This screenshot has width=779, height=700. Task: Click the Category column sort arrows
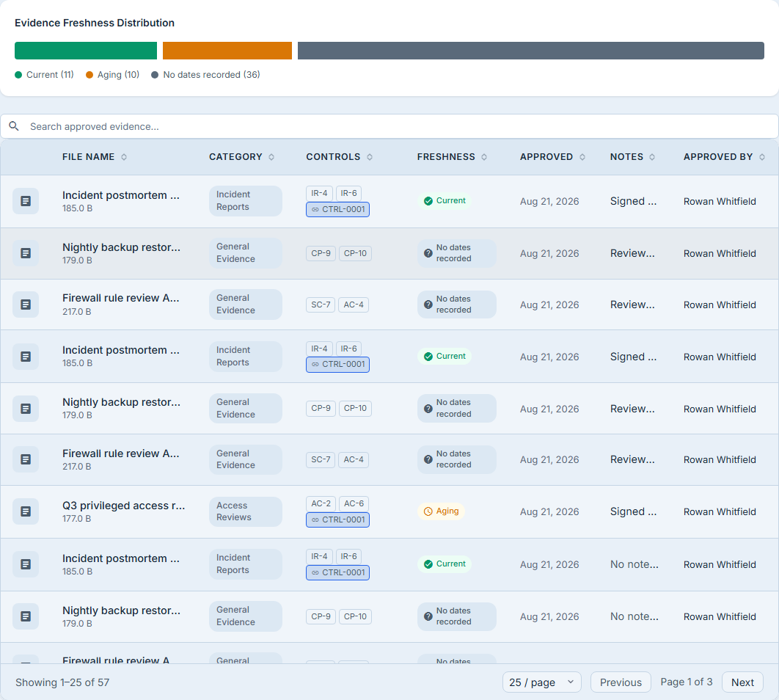pos(271,157)
